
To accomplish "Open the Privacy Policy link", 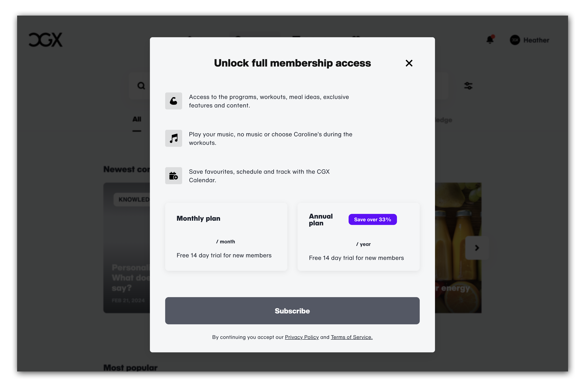I will point(302,337).
